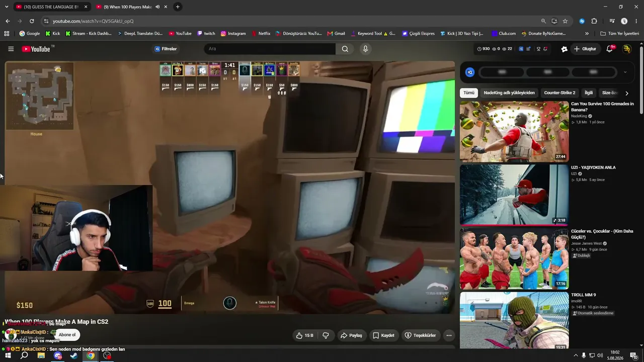The height and width of the screenshot is (362, 644).
Task: Start voice search with the microphone icon
Action: tap(365, 49)
